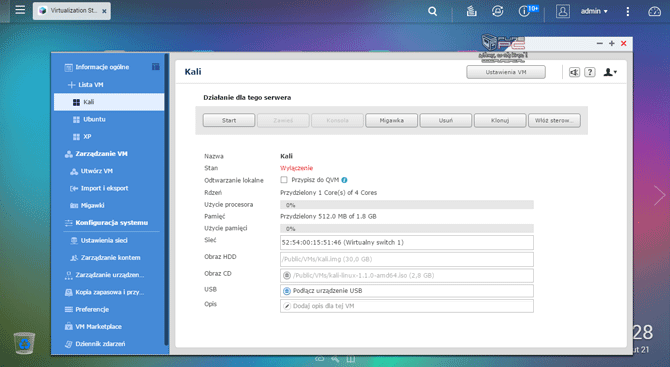
Task: Open Import i eksport in the sidebar
Action: (104, 188)
